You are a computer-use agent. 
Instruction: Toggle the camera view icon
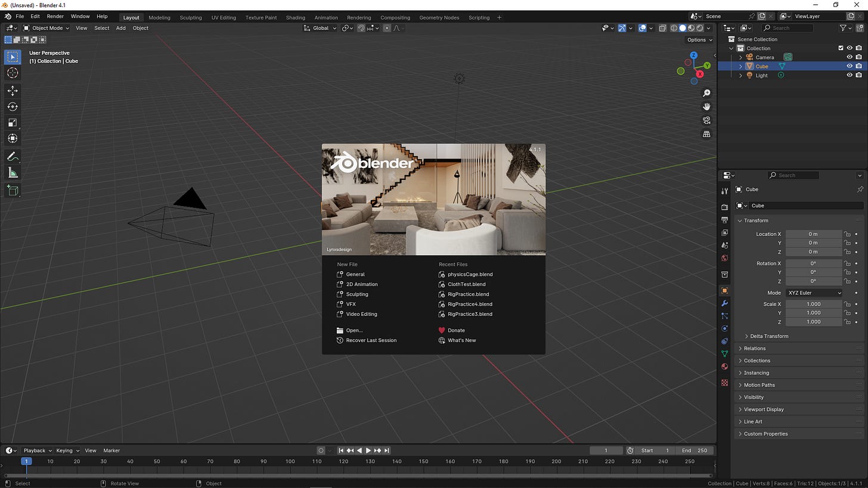pyautogui.click(x=706, y=120)
